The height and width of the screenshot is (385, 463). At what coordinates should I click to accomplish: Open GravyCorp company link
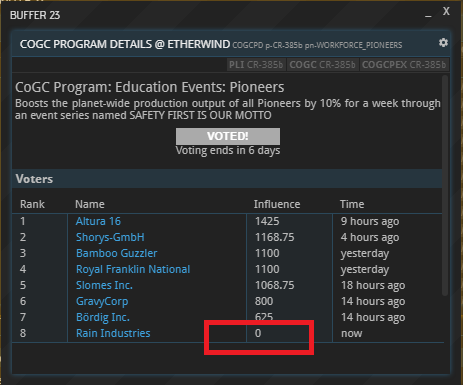pos(102,301)
